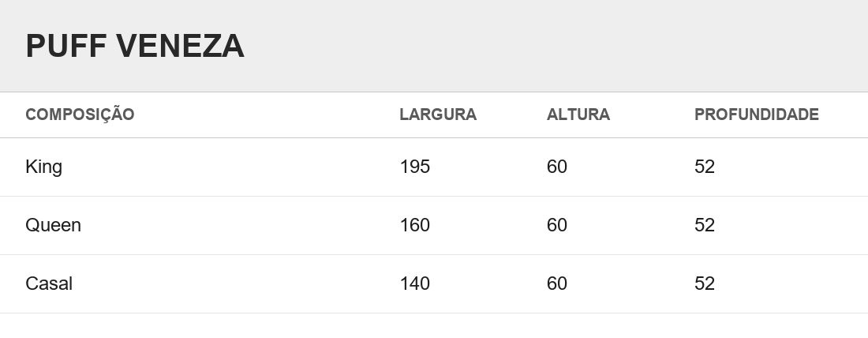Pick King depth value 52

click(x=705, y=167)
